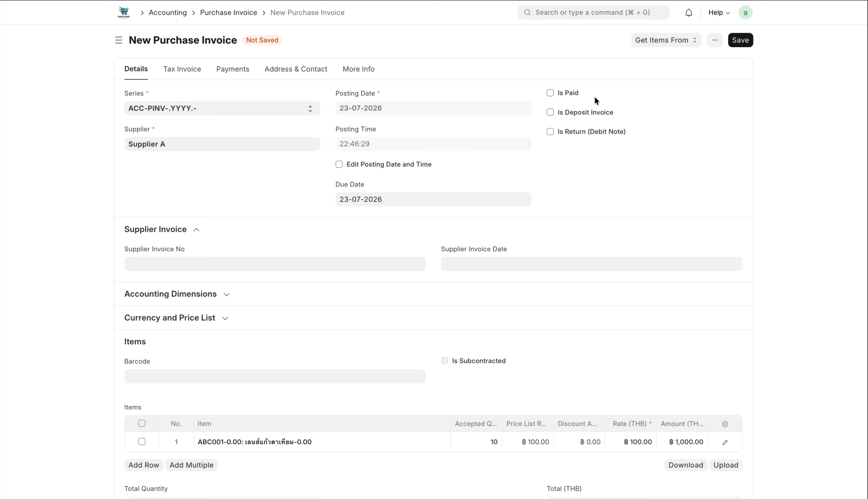
Task: Click the Supplier Invoice Date field
Action: 592,264
